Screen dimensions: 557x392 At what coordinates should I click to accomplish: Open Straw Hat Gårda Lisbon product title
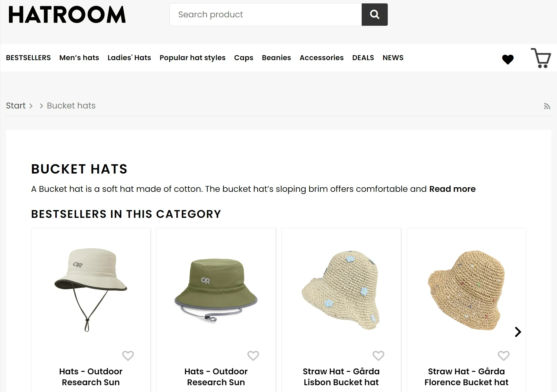[x=341, y=377]
